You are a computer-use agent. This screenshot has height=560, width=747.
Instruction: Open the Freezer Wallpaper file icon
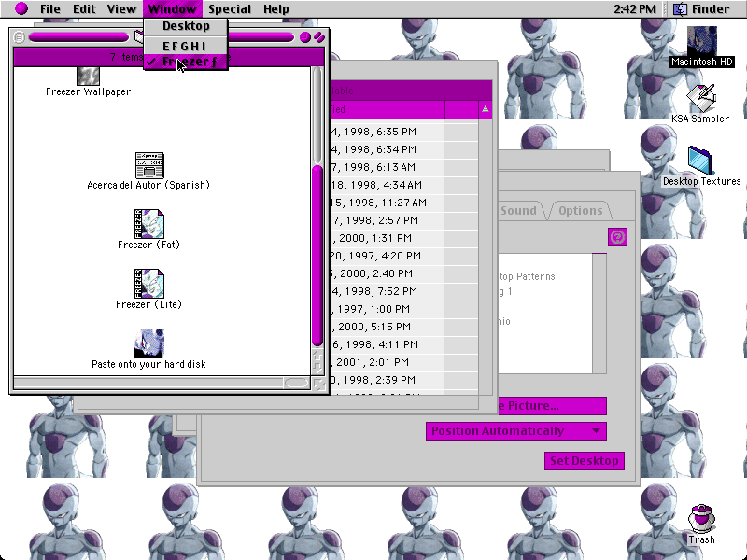point(88,76)
